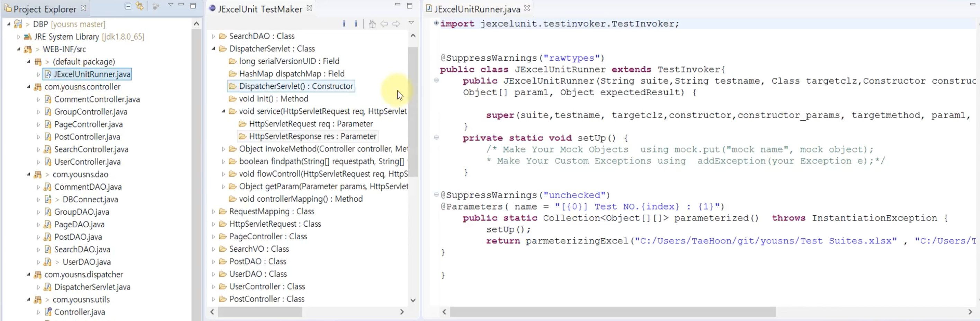Click the Collapse All icon in Project Explorer
Screen dimensions: 980x321
pos(128,7)
